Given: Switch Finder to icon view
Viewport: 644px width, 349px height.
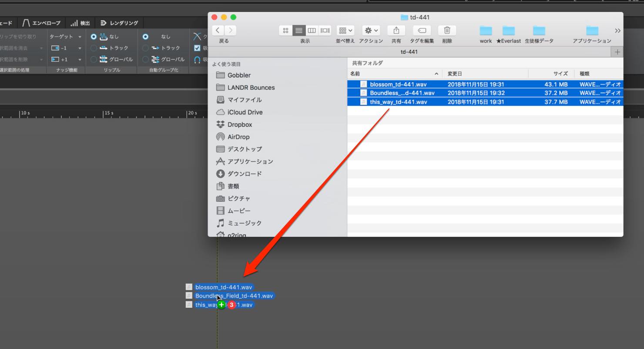Looking at the screenshot, I should (285, 30).
